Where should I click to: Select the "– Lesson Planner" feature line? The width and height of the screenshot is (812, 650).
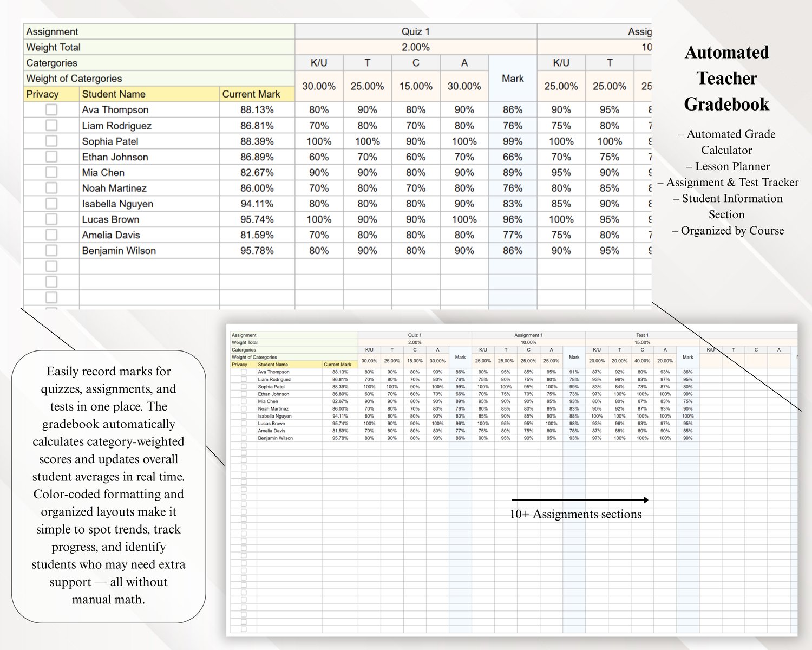[x=728, y=166]
